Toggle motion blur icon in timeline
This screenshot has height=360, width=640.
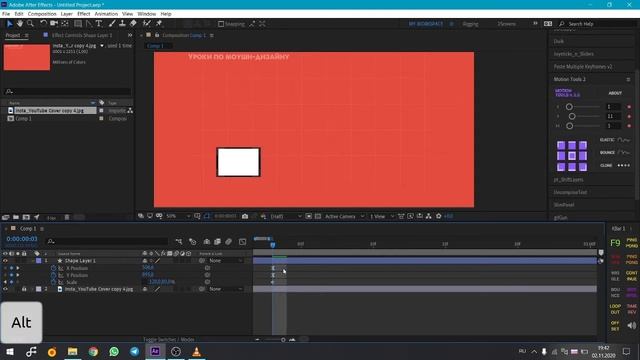229,242
